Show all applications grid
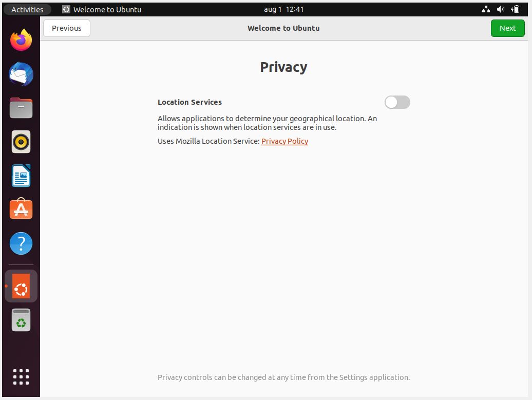This screenshot has height=400, width=532. [x=21, y=377]
